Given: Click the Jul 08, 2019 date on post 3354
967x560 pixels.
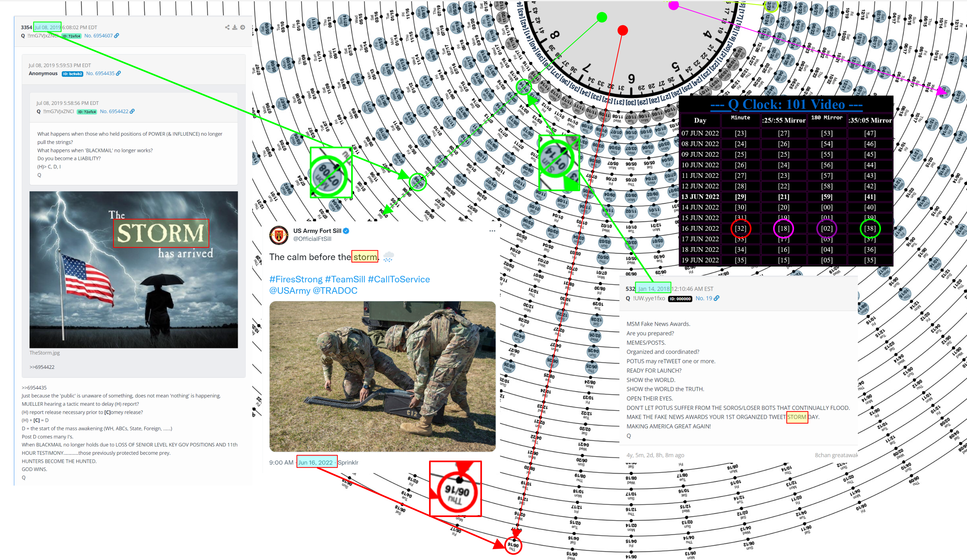Looking at the screenshot, I should pyautogui.click(x=47, y=27).
